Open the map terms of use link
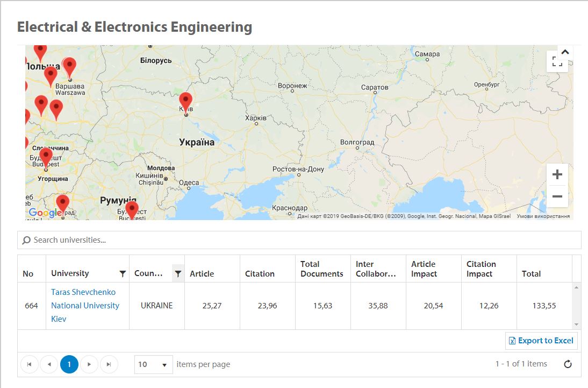This screenshot has width=588, height=388. click(x=543, y=216)
